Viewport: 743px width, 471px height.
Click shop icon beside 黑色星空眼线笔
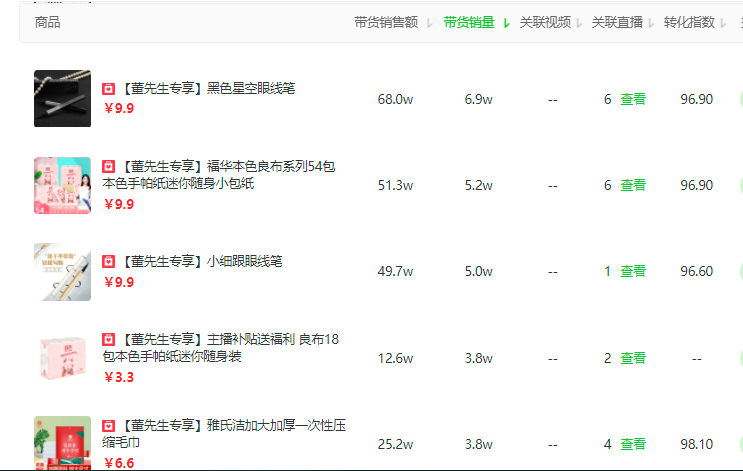[x=109, y=89]
